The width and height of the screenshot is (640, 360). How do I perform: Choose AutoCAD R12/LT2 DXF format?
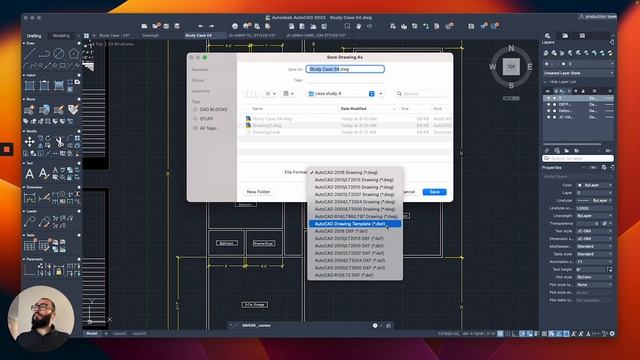[x=354, y=275]
